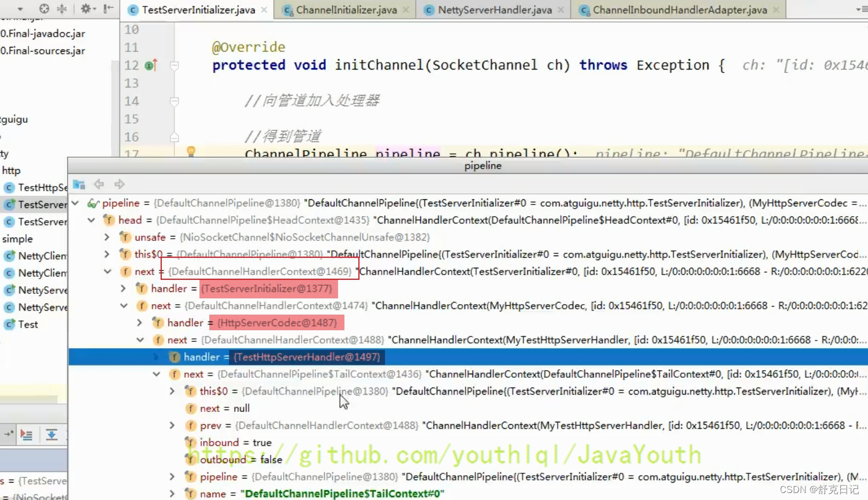Select the inbound = true field row
868x500 pixels.
pos(235,443)
